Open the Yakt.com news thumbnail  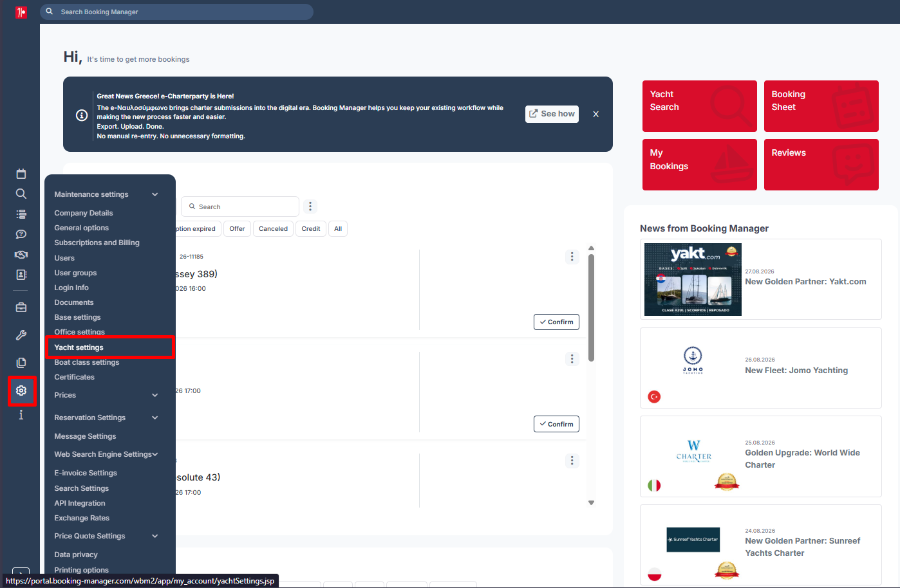point(693,279)
